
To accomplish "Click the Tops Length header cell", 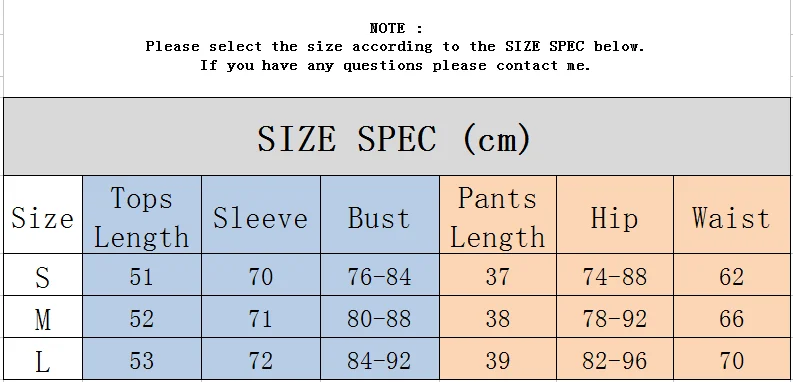I will coord(142,215).
